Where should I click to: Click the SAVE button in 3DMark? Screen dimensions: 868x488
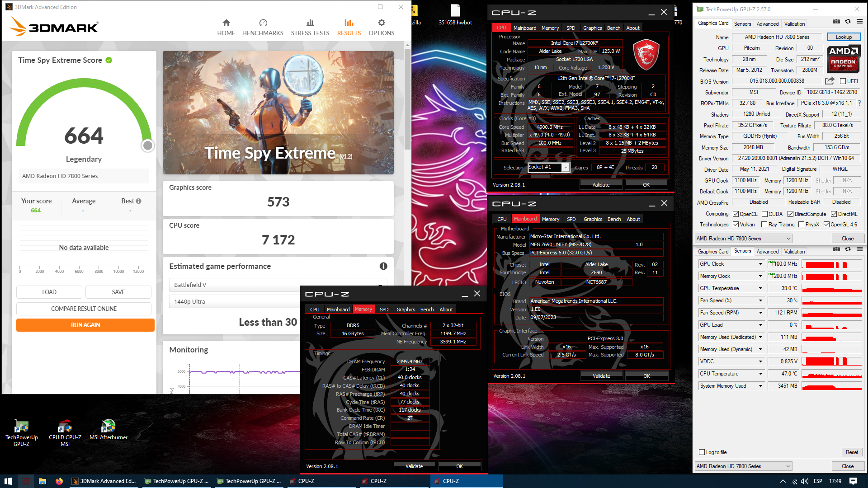(x=118, y=292)
